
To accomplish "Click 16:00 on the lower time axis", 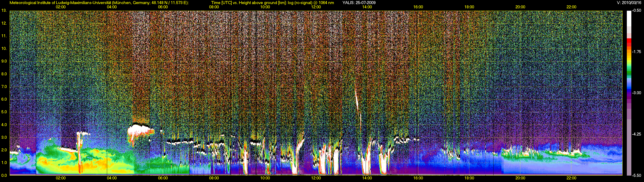I will (418, 178).
